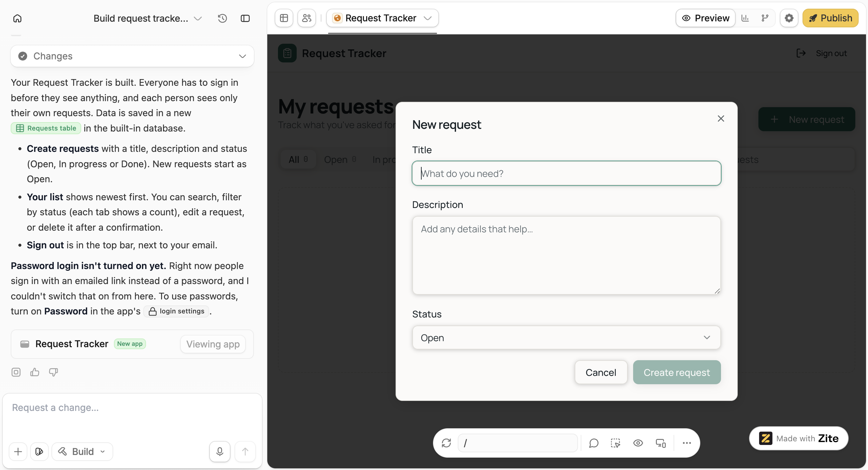Click the refresh icon in preview toolbar

[446, 443]
